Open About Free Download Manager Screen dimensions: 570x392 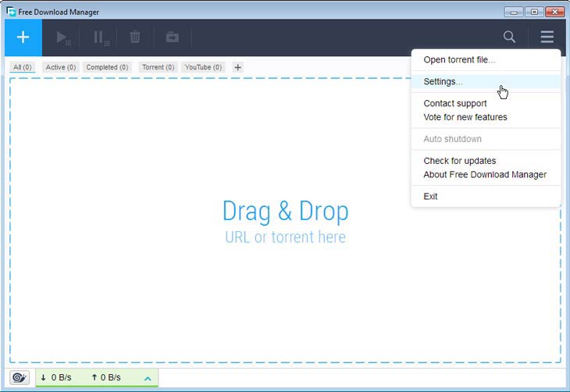pyautogui.click(x=486, y=175)
